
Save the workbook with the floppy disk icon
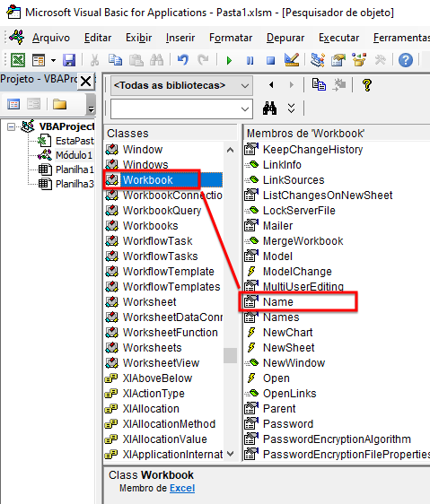(x=69, y=60)
